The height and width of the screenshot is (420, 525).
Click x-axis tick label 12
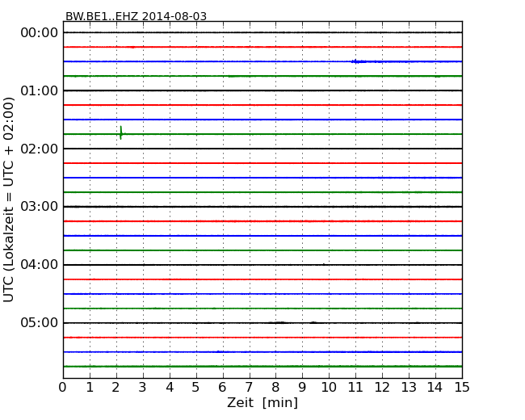tap(382, 388)
